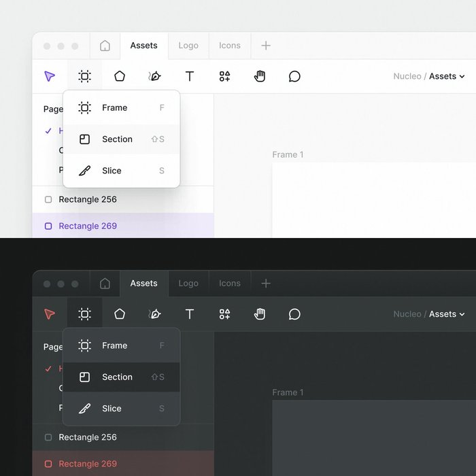Click the Rectangle 256 layer icon, light panel

pyautogui.click(x=48, y=199)
